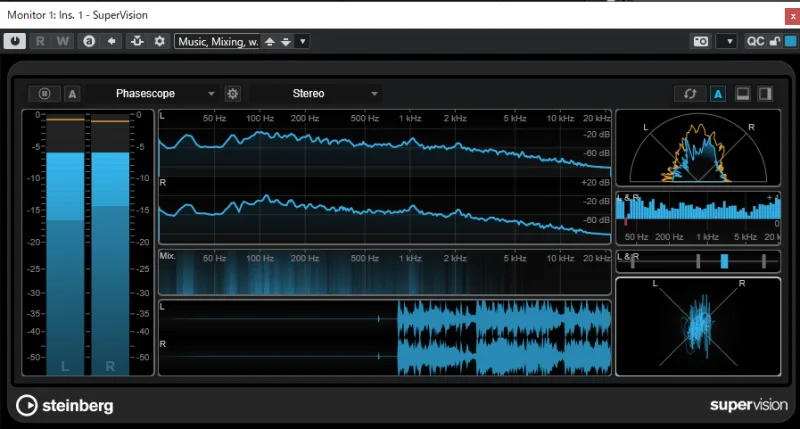Click the side-chain routing icon in toolbar

tap(138, 41)
